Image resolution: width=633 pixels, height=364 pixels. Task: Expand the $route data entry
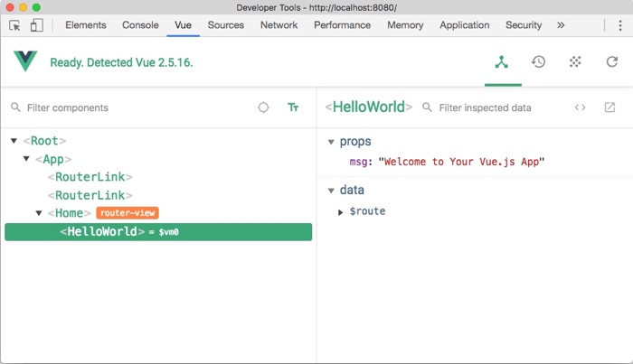point(341,211)
